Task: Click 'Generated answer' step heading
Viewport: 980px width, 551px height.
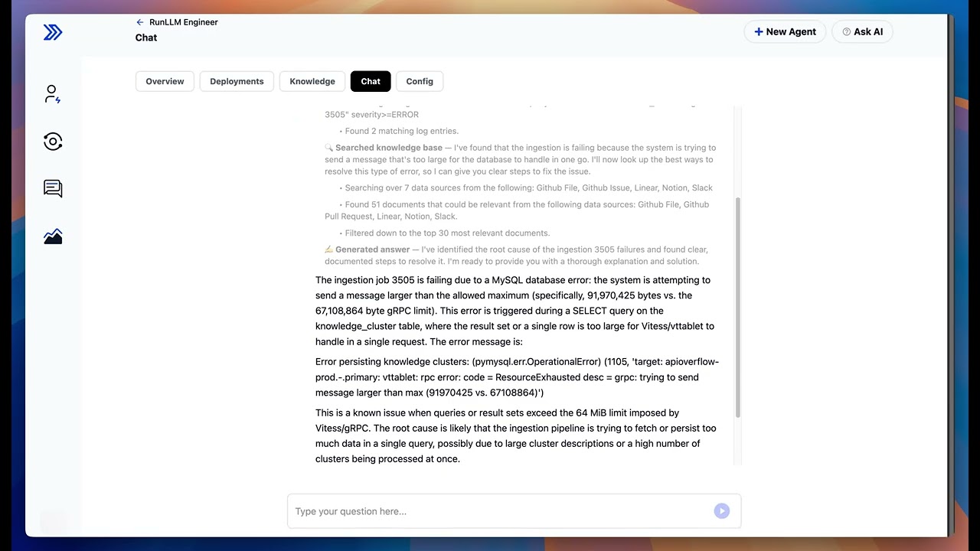Action: click(x=372, y=249)
